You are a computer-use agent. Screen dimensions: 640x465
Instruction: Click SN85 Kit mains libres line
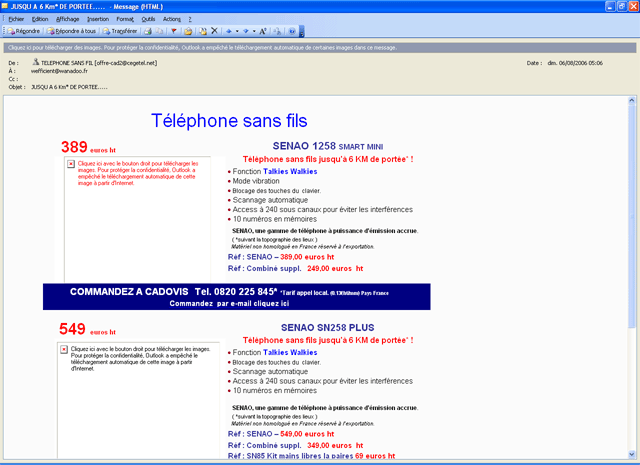[x=311, y=456]
